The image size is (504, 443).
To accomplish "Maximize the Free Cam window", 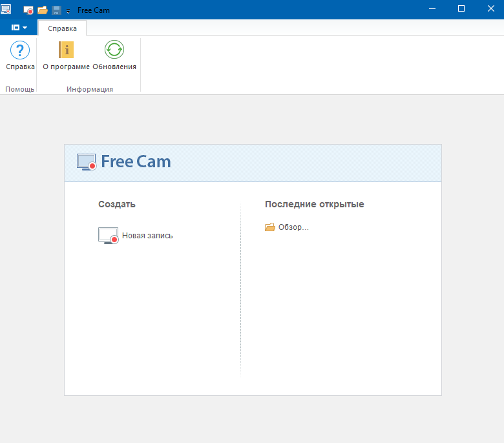I will click(x=461, y=9).
